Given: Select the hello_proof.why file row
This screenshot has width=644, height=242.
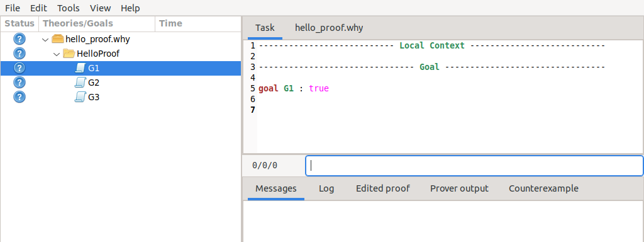Looking at the screenshot, I should pyautogui.click(x=121, y=40).
